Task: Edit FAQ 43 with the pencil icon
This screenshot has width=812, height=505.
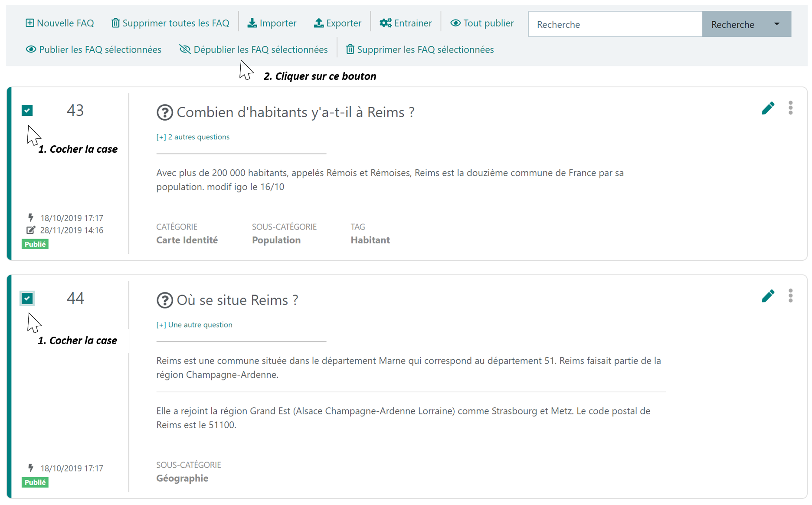Action: pos(768,108)
